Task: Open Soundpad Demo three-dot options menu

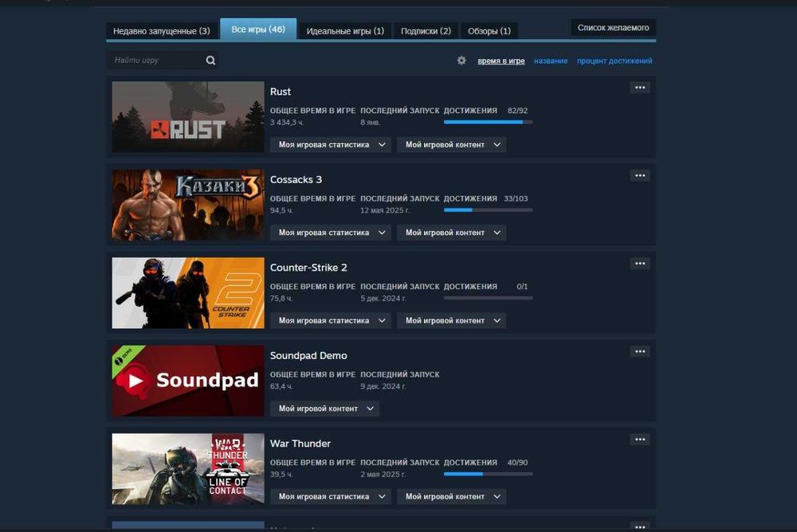Action: pos(640,351)
